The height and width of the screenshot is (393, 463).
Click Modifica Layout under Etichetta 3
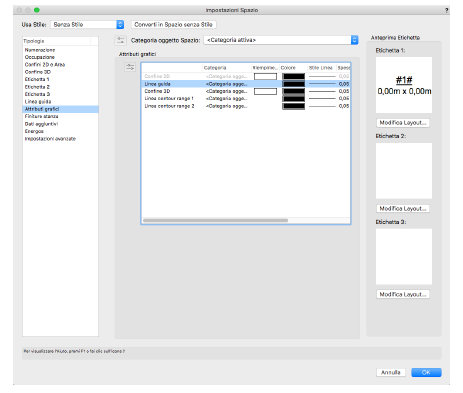pos(403,294)
